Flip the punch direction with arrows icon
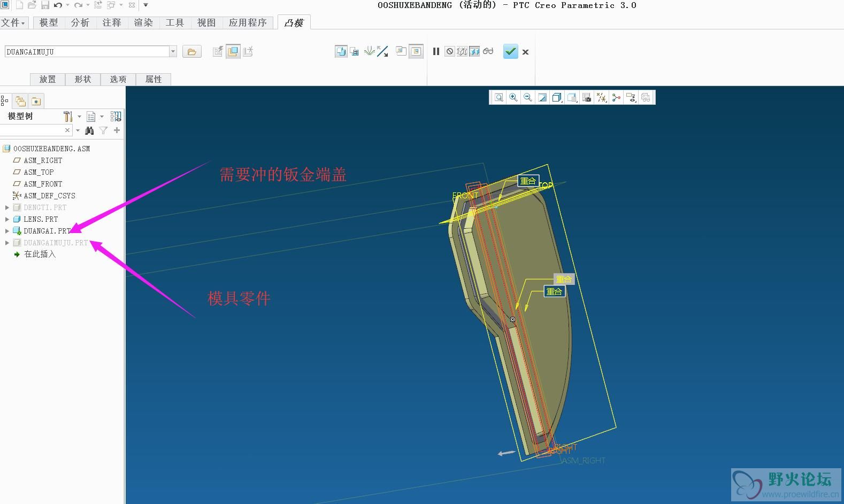 (x=382, y=51)
